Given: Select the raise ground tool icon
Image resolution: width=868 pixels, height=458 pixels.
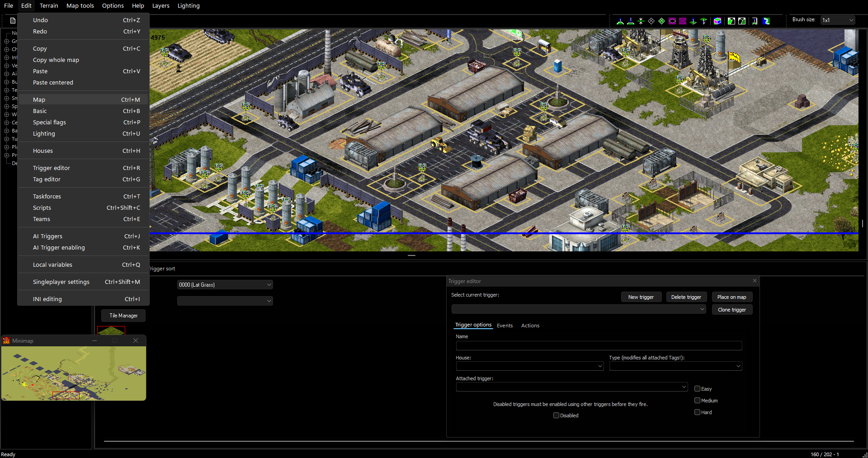Looking at the screenshot, I should [x=620, y=21].
